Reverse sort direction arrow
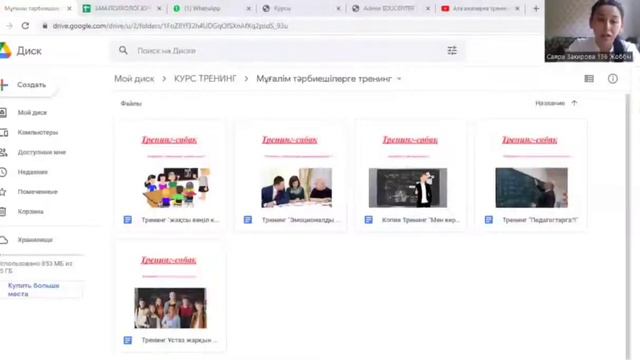 [x=574, y=103]
